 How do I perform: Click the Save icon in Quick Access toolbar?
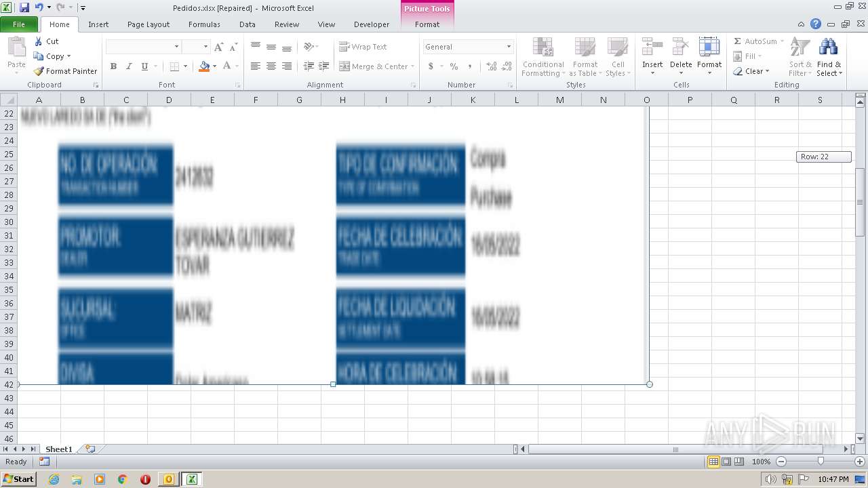click(24, 7)
